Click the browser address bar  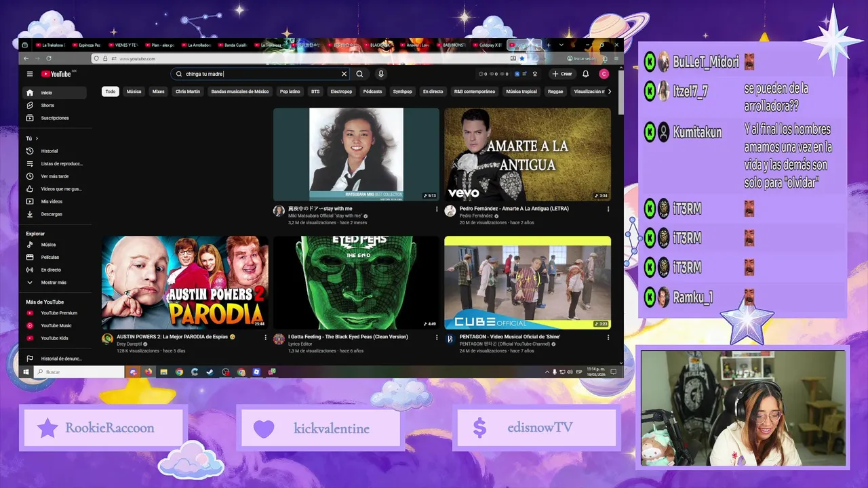309,59
